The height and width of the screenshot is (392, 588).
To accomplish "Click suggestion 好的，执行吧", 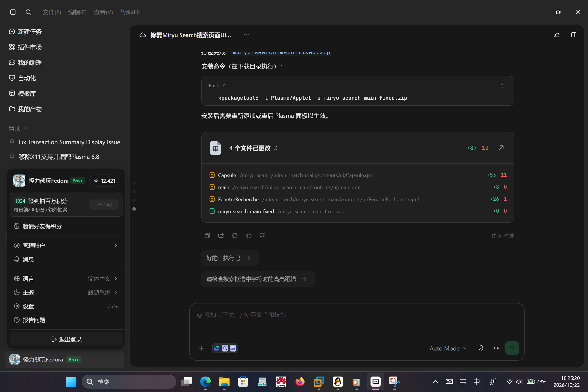I will pyautogui.click(x=230, y=258).
